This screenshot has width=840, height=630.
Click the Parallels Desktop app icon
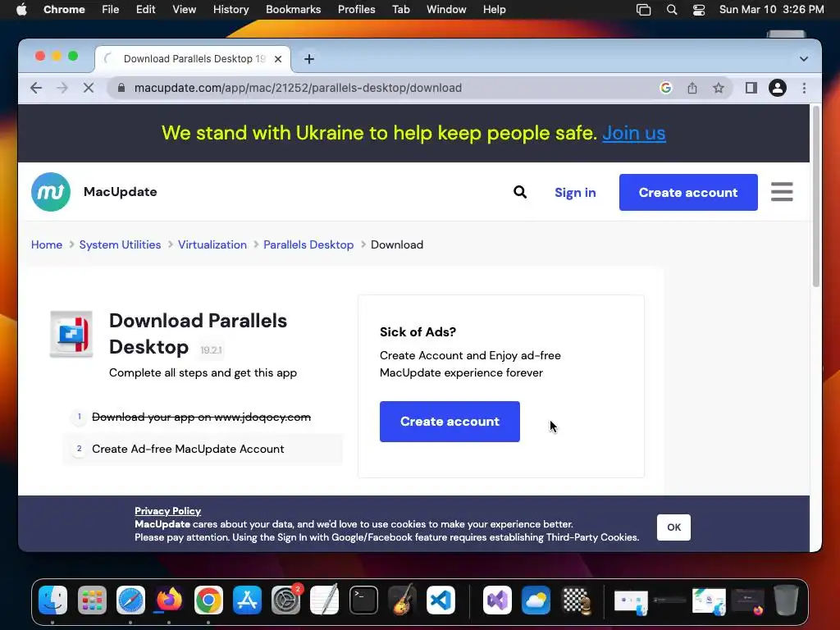tap(71, 334)
